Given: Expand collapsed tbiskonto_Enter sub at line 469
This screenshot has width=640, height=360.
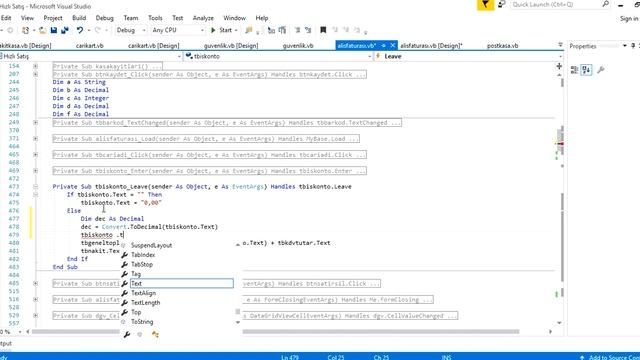Looking at the screenshot, I should 36,171.
